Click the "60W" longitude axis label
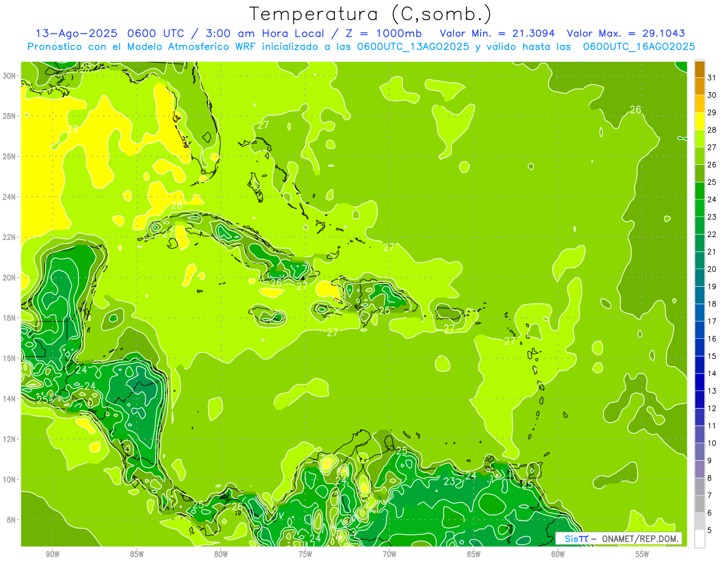Viewport: 728px width, 562px height. pyautogui.click(x=558, y=554)
